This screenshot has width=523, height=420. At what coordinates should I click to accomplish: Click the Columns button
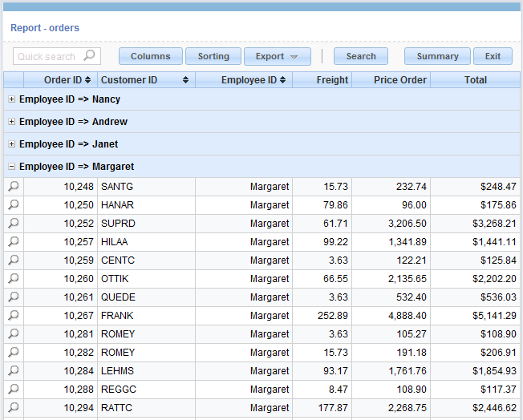[x=150, y=56]
